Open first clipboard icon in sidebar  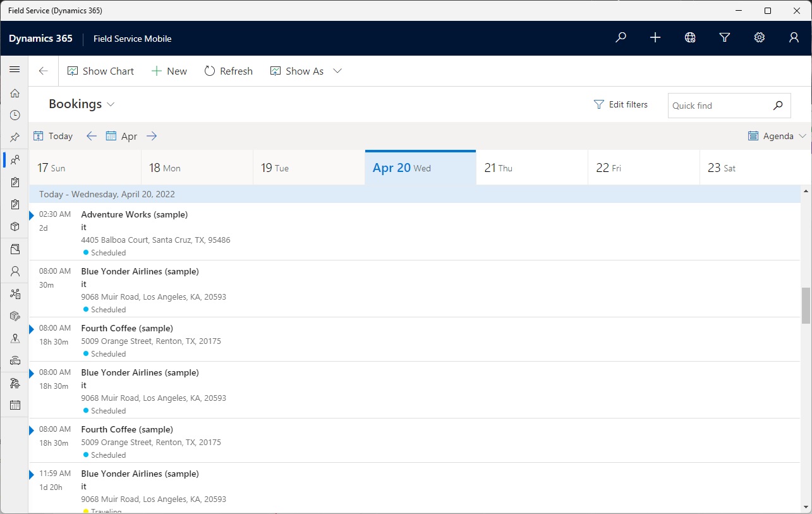point(15,182)
